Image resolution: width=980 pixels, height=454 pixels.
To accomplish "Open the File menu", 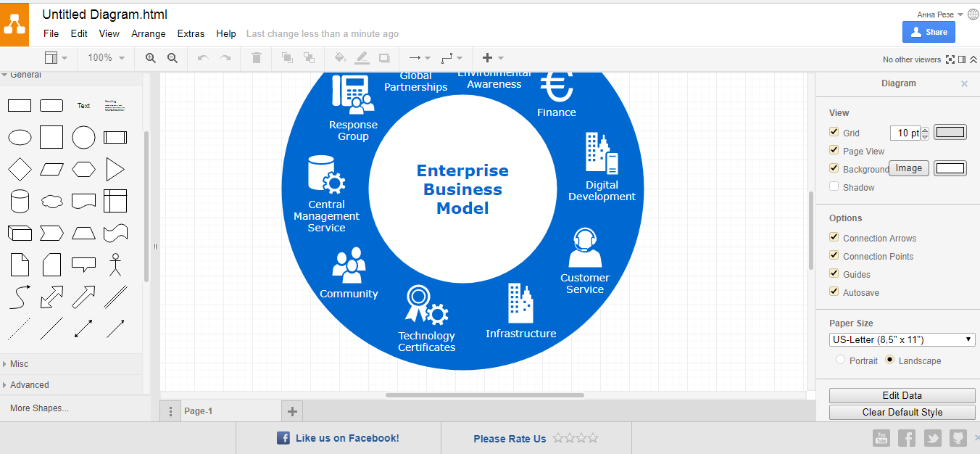I will tap(51, 33).
